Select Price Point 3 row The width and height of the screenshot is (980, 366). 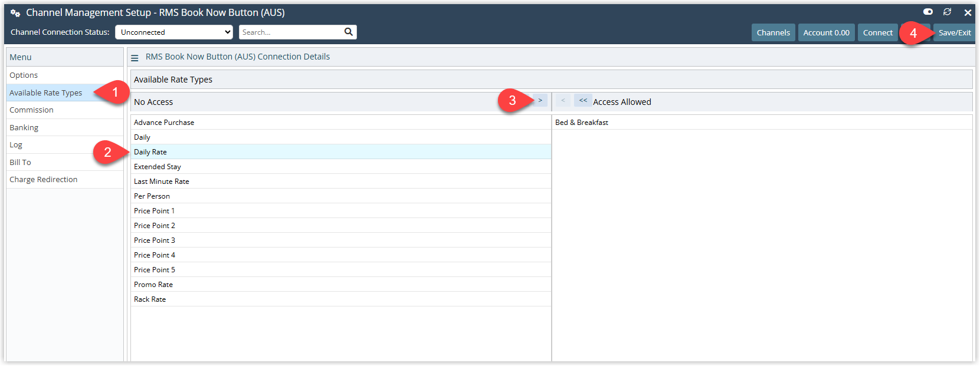(341, 240)
